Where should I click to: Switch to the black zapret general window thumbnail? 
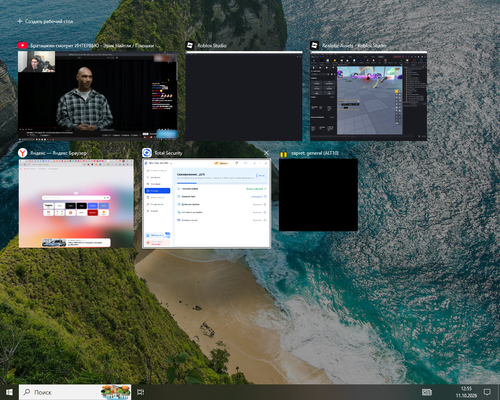pos(318,195)
